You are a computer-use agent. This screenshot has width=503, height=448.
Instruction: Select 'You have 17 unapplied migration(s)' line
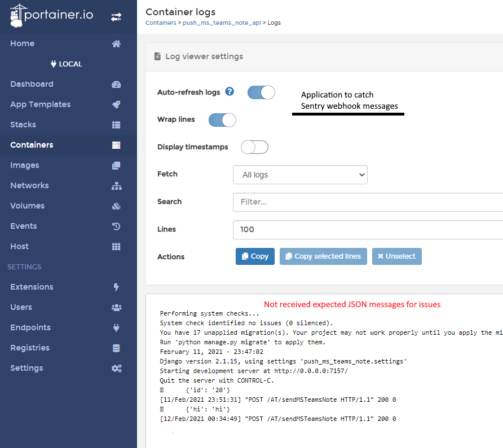[x=331, y=332]
